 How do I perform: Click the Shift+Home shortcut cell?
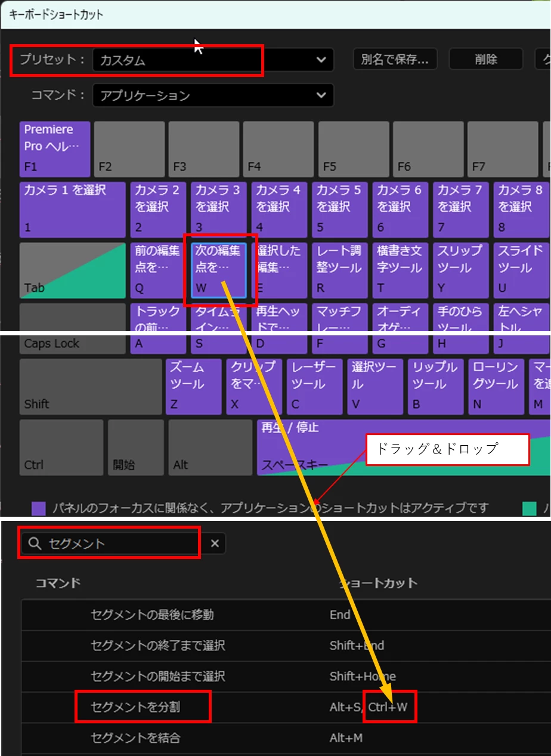363,677
